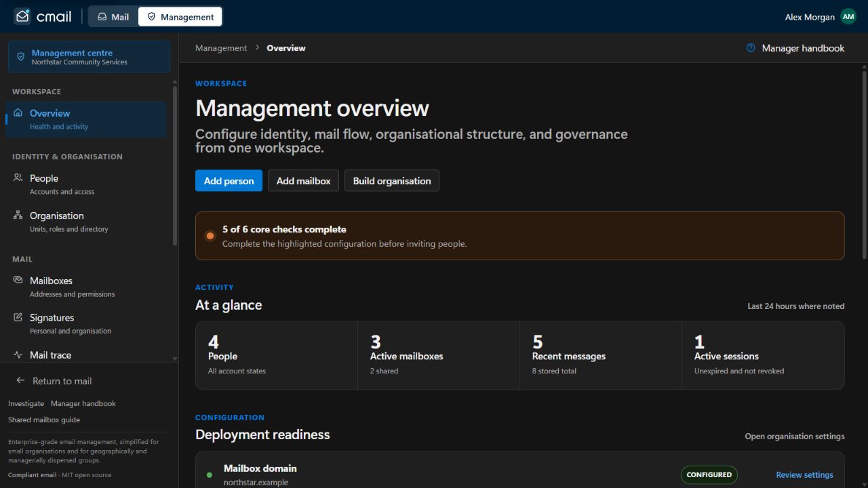Switch to the Management tab

(x=180, y=17)
